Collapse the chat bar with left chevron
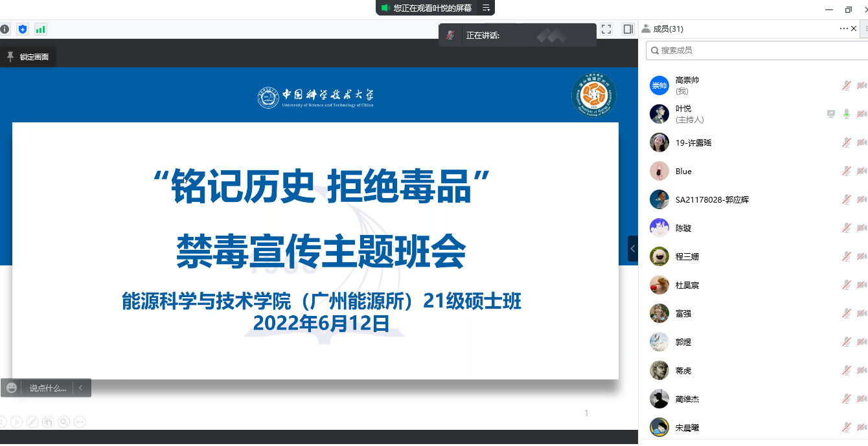The height and width of the screenshot is (446, 868). coord(81,388)
